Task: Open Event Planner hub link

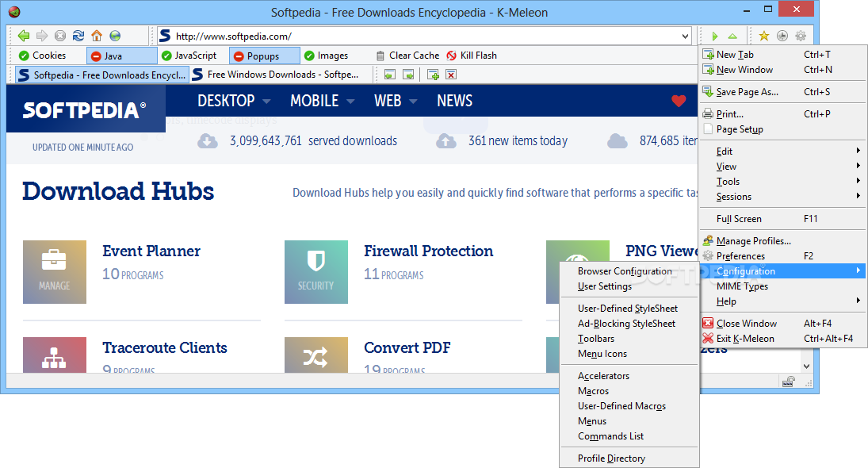Action: [151, 251]
